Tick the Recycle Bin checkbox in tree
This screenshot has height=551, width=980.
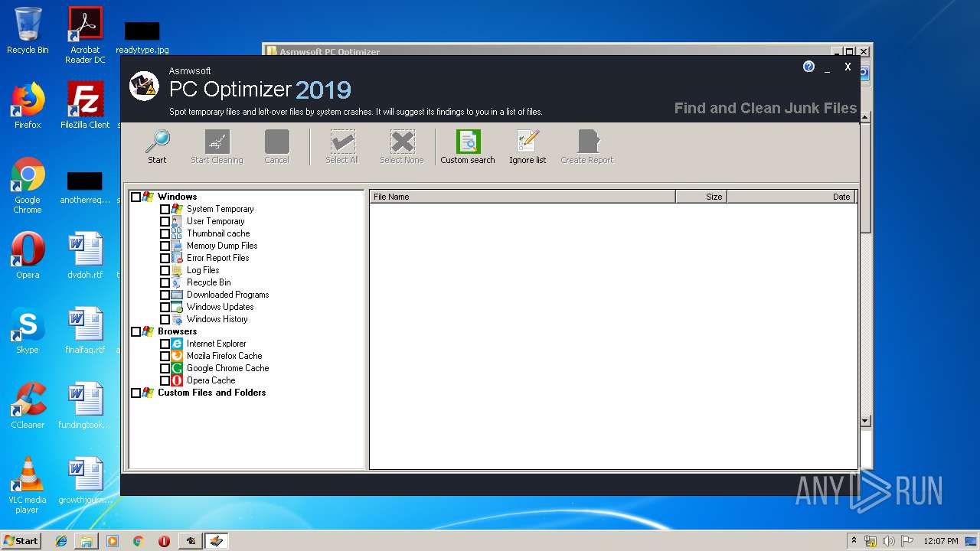(165, 282)
